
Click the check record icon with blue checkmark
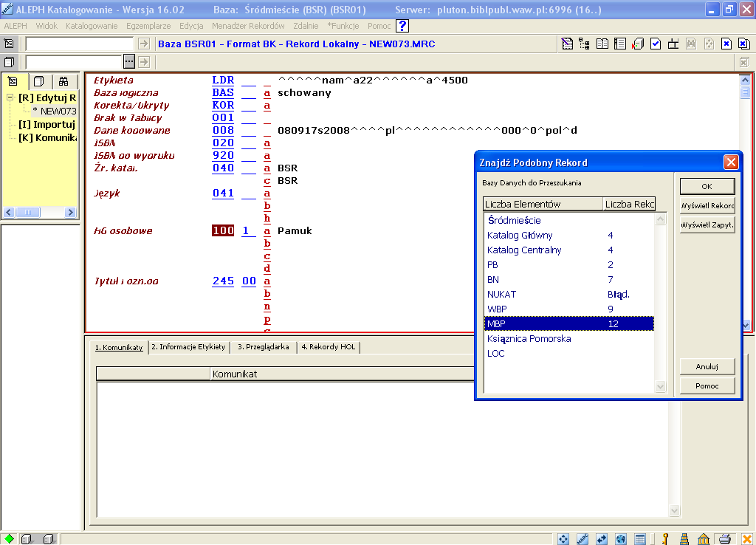coord(656,44)
